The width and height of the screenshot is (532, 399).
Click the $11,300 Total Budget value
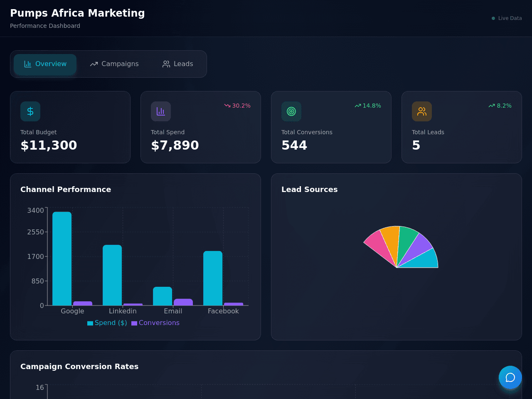click(x=49, y=145)
